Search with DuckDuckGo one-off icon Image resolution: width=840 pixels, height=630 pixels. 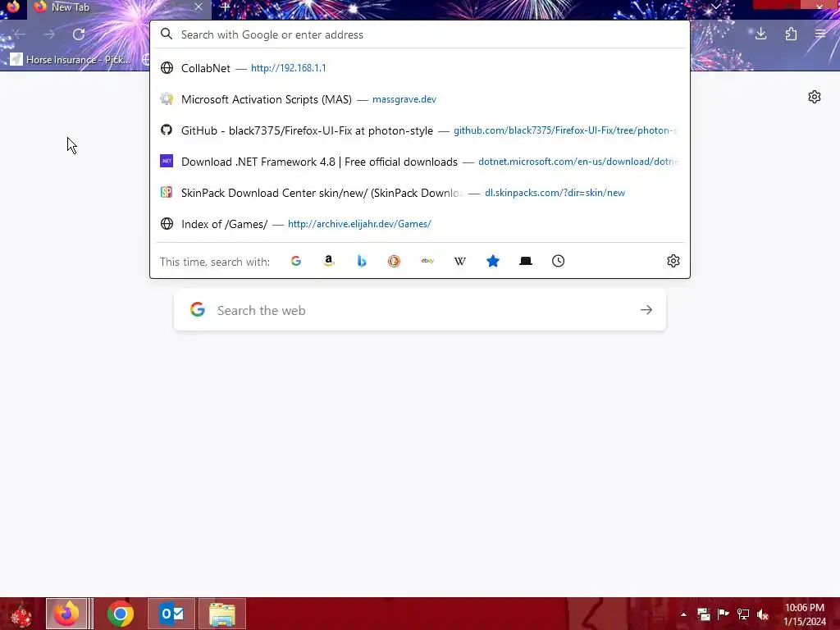pos(395,261)
